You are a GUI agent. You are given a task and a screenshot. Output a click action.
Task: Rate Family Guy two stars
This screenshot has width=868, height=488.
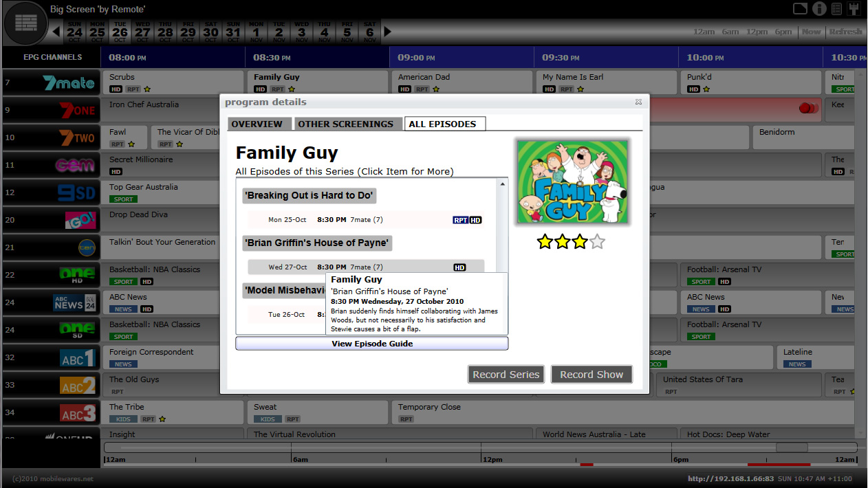(x=563, y=242)
